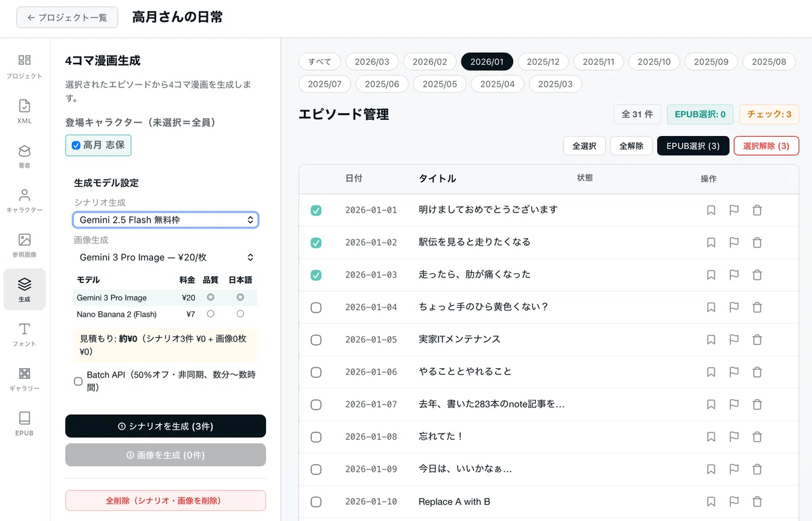The width and height of the screenshot is (812, 521).
Task: Click the 日付 column header
Action: pyautogui.click(x=354, y=179)
